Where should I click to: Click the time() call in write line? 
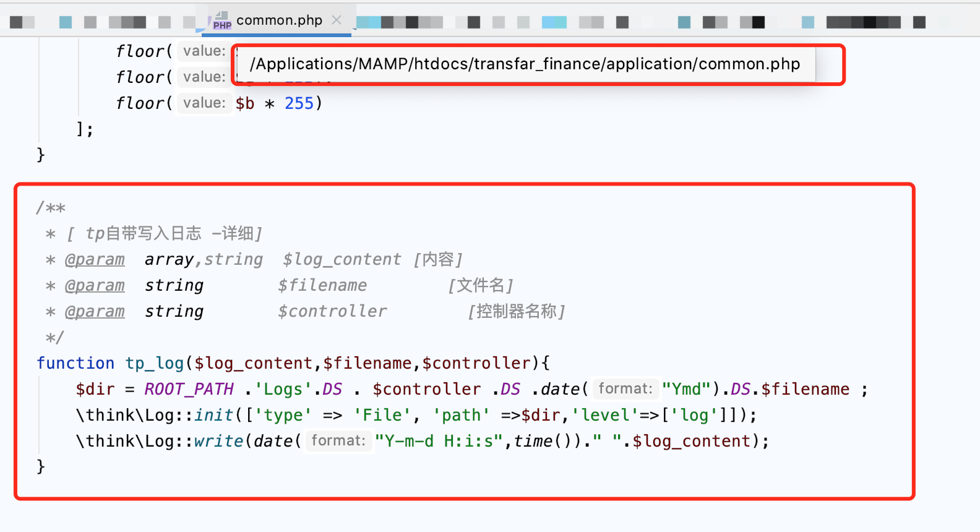tap(542, 441)
